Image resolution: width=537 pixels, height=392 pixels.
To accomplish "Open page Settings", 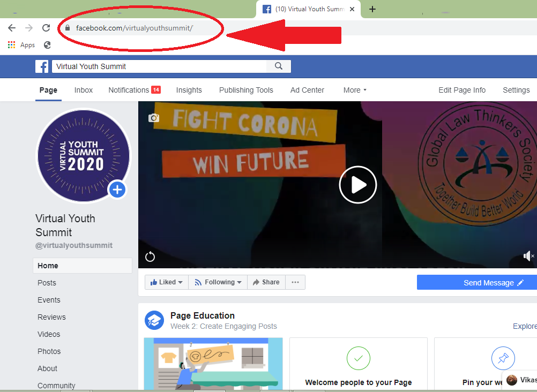I will click(516, 90).
